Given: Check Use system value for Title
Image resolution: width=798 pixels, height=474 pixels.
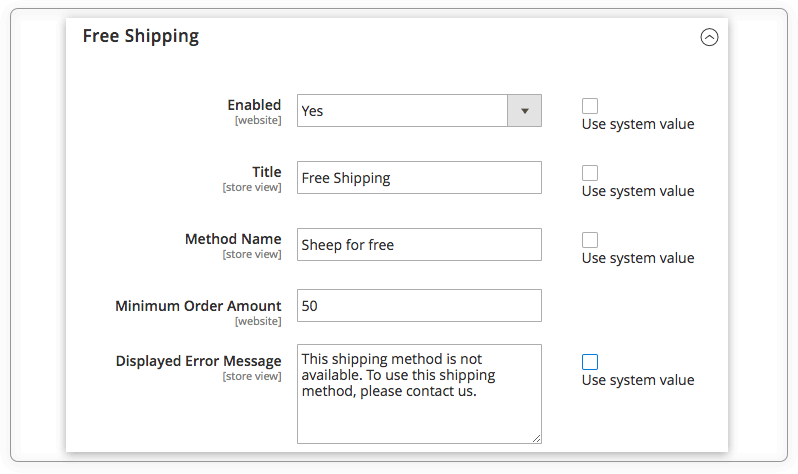Looking at the screenshot, I should [590, 173].
